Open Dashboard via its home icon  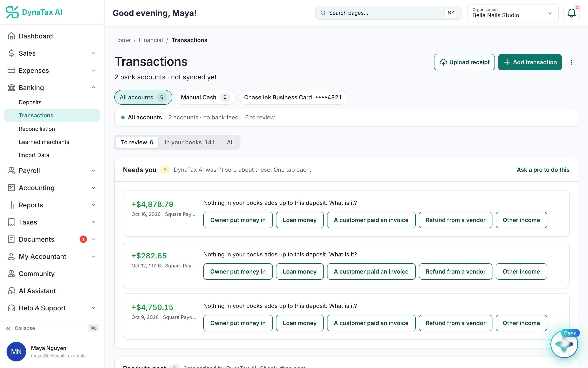click(11, 36)
